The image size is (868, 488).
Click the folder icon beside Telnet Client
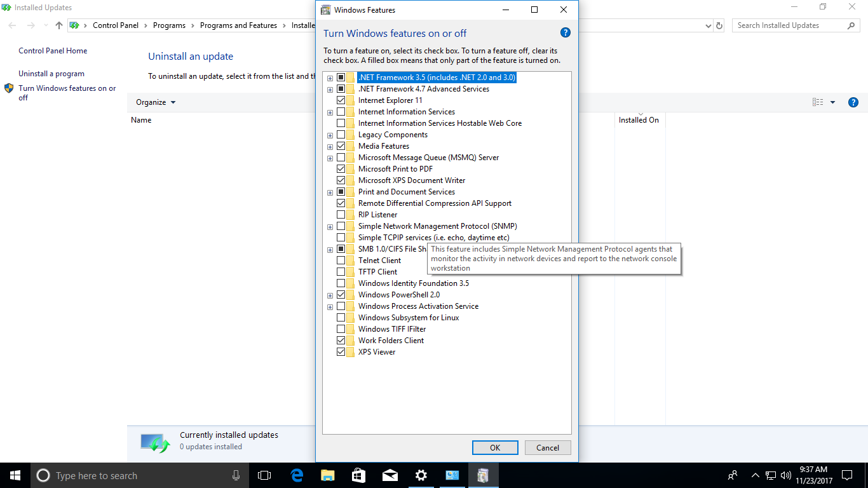click(351, 261)
